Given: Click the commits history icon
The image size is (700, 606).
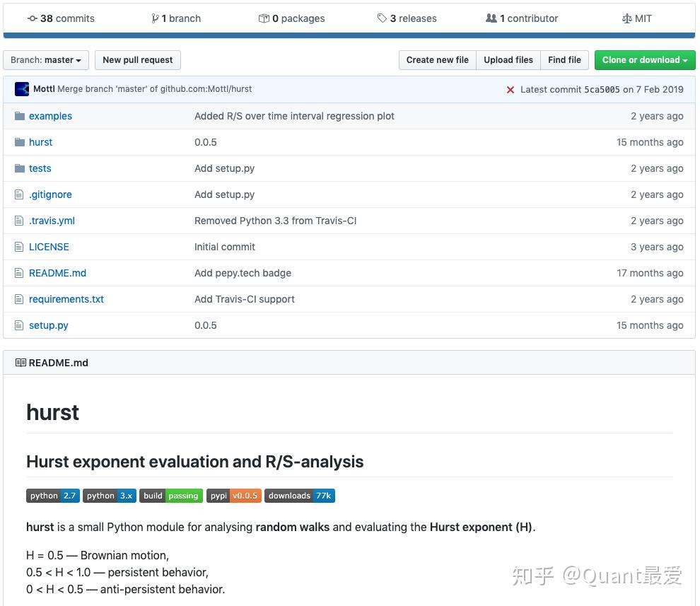Looking at the screenshot, I should [33, 18].
